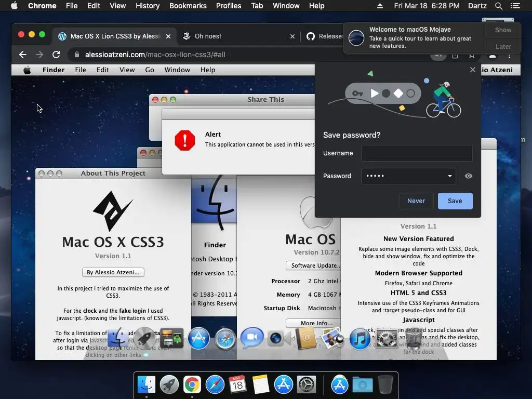Screen dimensions: 532x399
Task: Open Address Book in the web page dock
Action: 305,338
